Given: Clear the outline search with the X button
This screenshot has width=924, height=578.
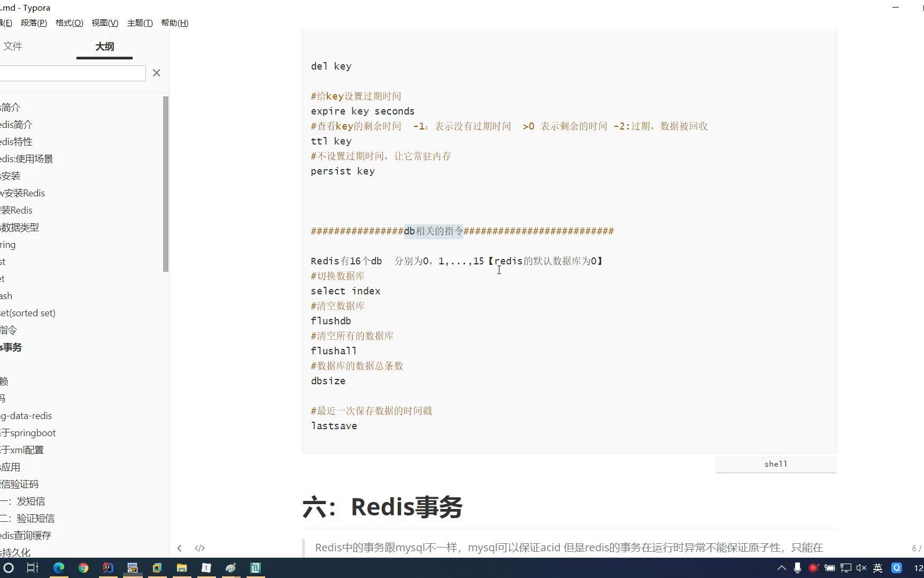Looking at the screenshot, I should (x=156, y=73).
